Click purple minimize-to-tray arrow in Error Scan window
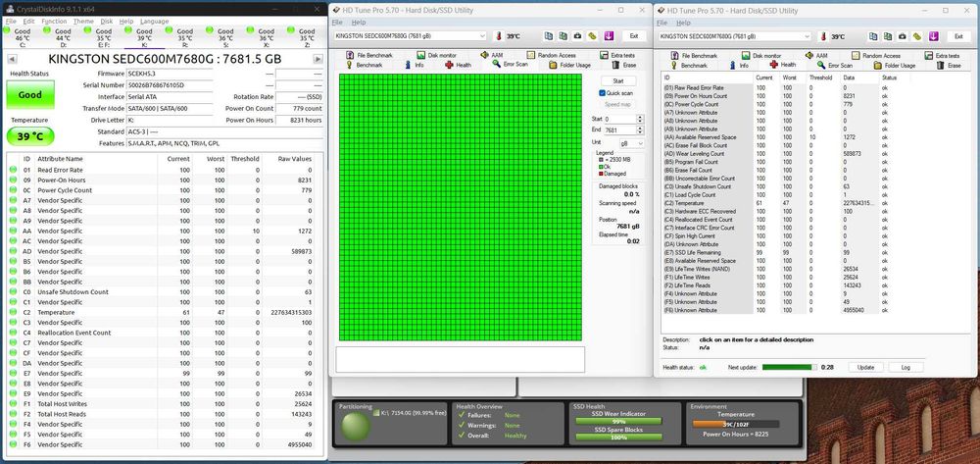 point(609,36)
